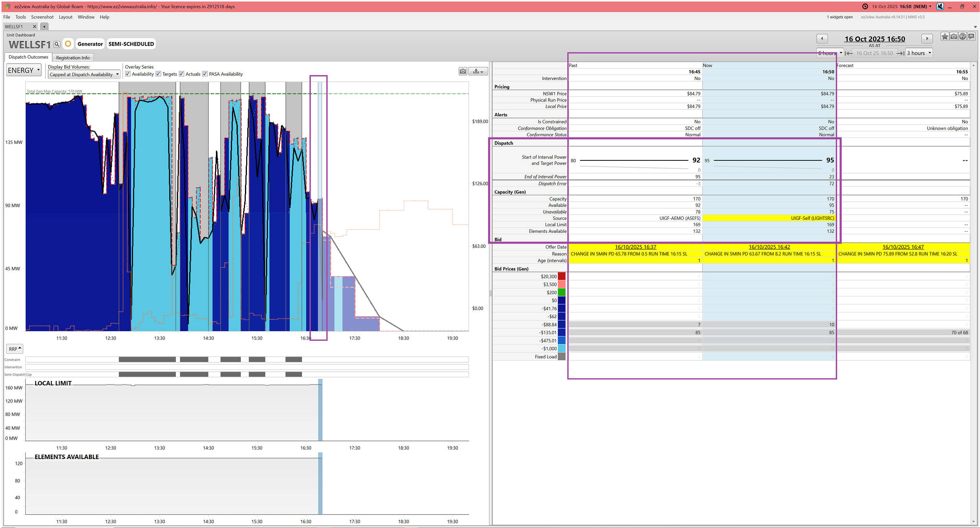The width and height of the screenshot is (980, 528).
Task: Open the Layout menu
Action: click(65, 17)
